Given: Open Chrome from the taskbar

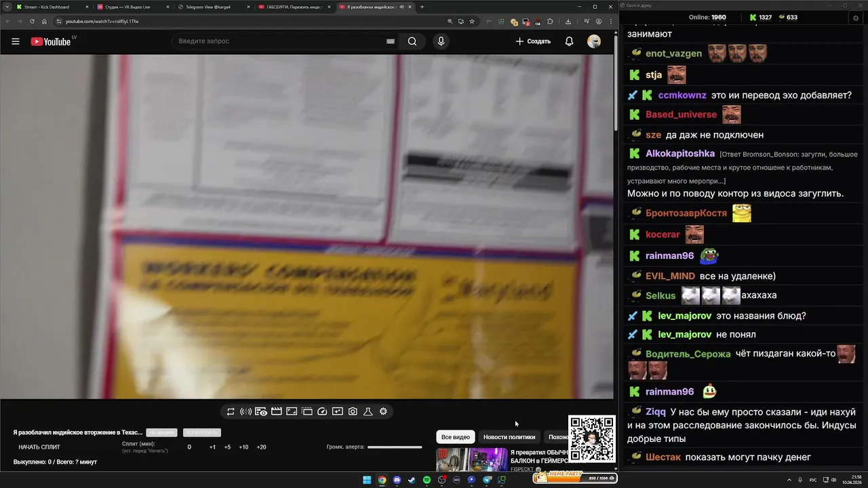Looking at the screenshot, I should click(382, 480).
